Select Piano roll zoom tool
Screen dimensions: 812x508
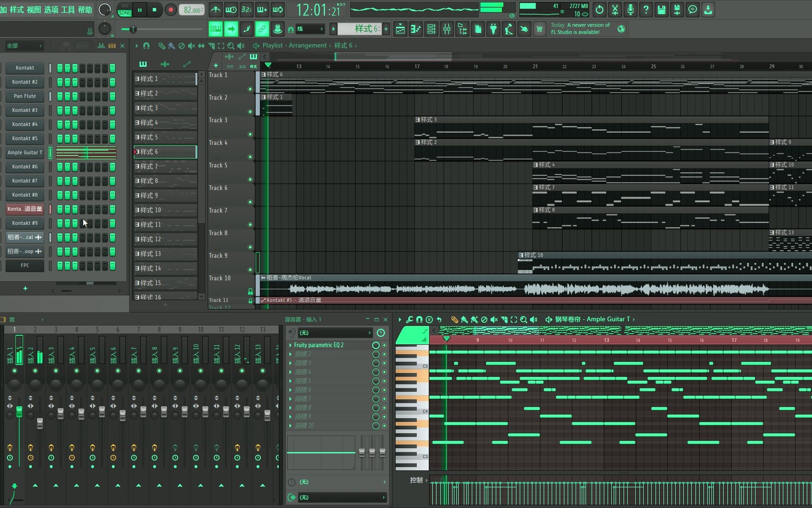tap(523, 319)
